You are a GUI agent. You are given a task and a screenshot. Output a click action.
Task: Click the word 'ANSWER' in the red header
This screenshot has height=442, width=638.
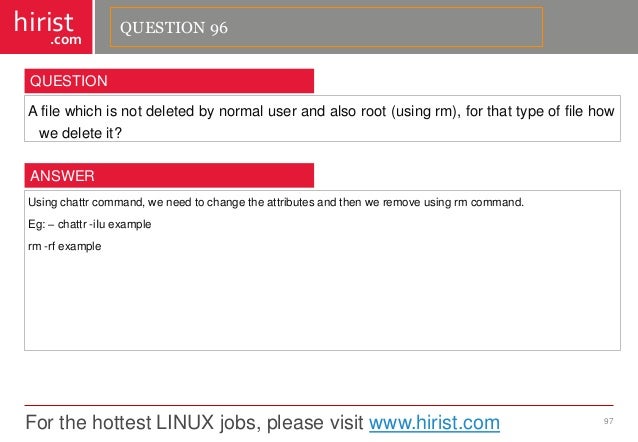(62, 176)
